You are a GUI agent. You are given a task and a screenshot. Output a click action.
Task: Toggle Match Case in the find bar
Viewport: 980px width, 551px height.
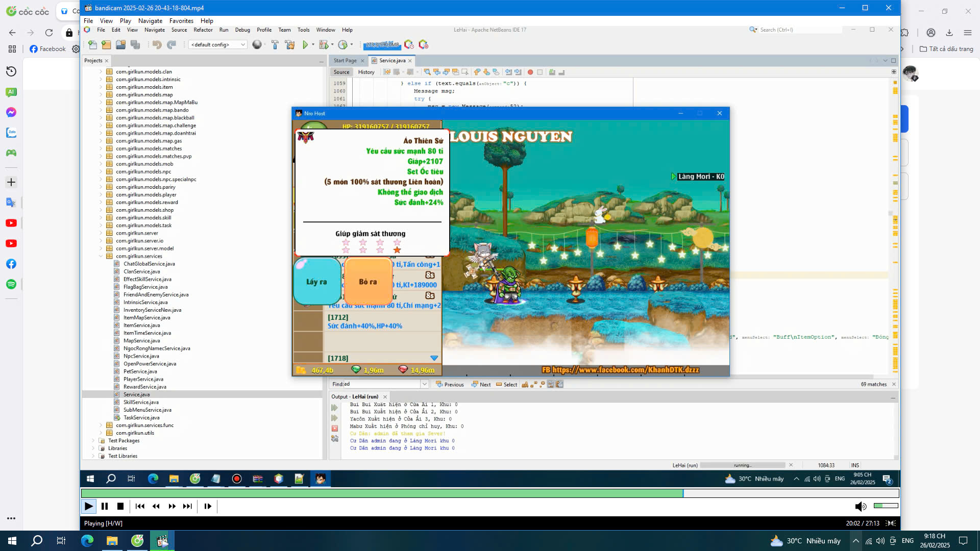525,385
